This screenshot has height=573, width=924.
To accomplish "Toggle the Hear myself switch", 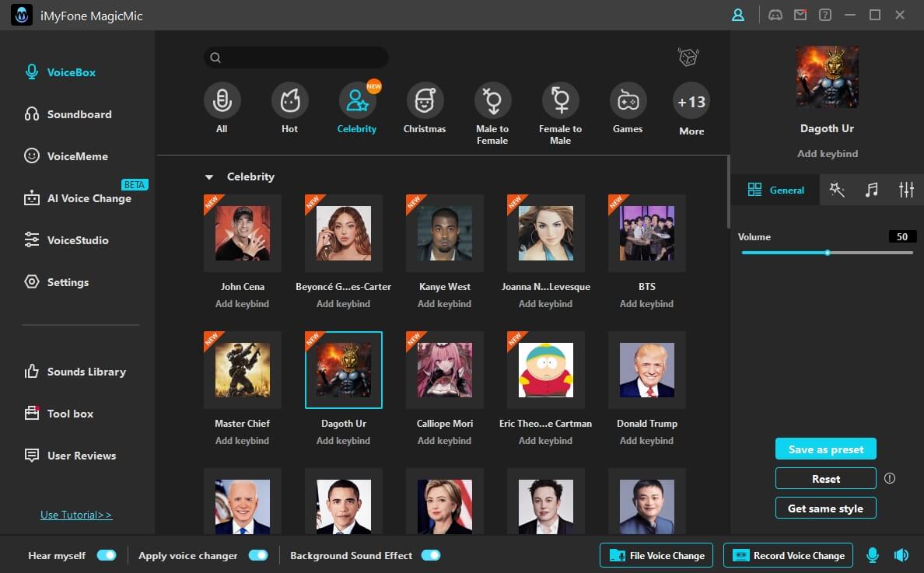I will click(x=107, y=555).
